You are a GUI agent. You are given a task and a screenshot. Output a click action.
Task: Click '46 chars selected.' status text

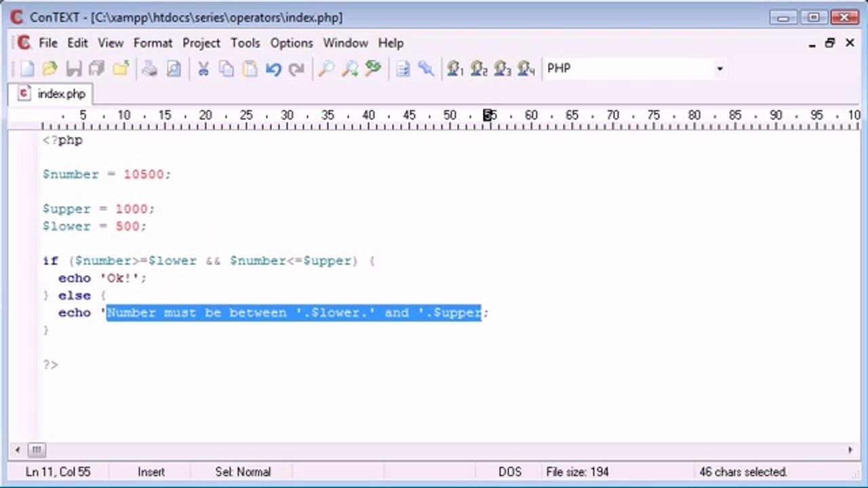tap(743, 472)
